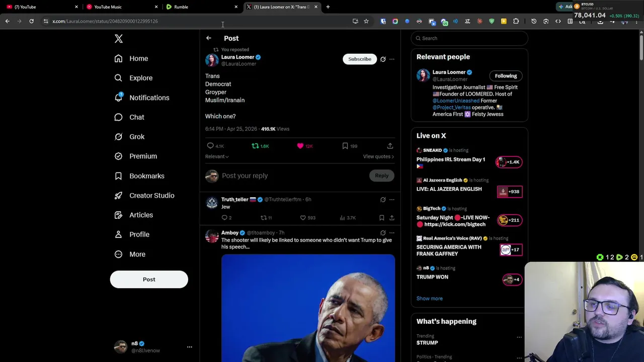Screen dimensions: 644x362
Task: Open account menu dots beside n8
Action: tap(190, 347)
